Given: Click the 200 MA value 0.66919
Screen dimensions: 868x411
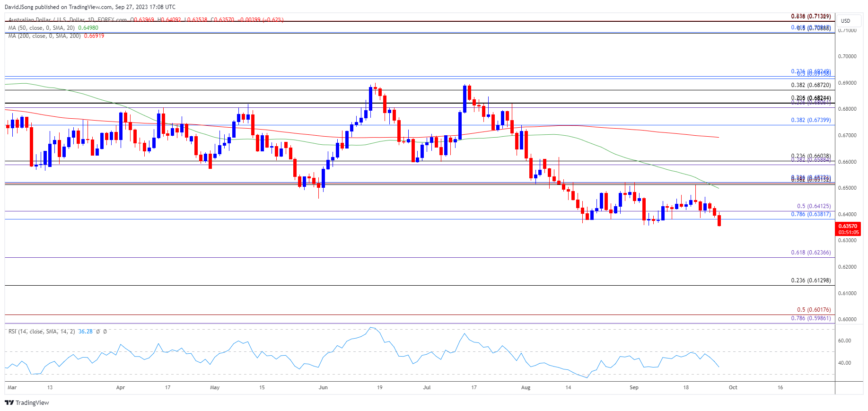Looking at the screenshot, I should click(94, 36).
